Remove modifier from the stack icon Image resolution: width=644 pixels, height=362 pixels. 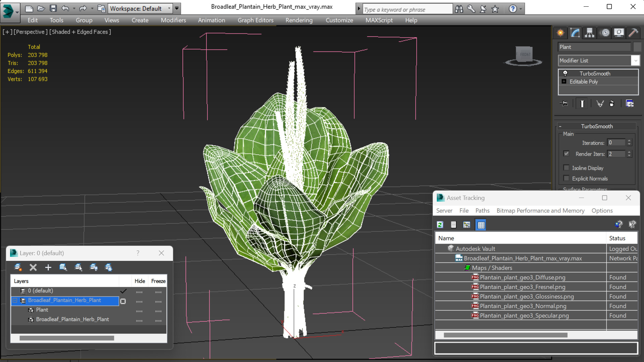(x=611, y=103)
